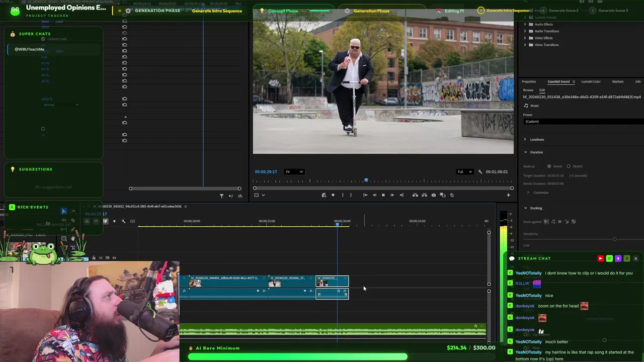Click the 00:00:29:17 Program Monitor timecode
Viewport: 644px width, 362px height.
click(266, 172)
